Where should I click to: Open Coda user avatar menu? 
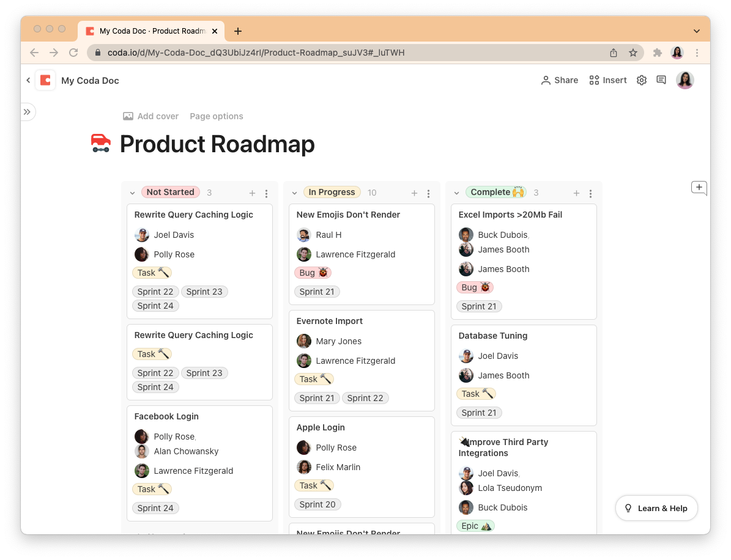tap(685, 80)
